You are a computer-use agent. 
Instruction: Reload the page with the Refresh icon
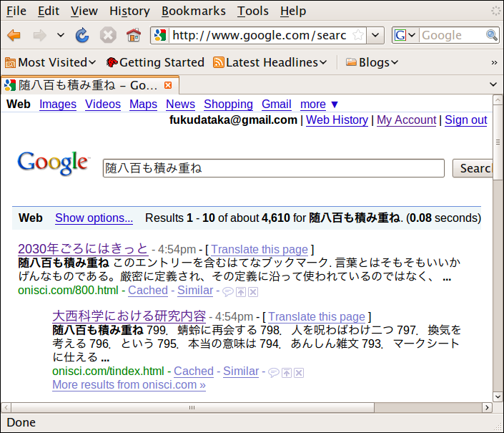pos(82,35)
